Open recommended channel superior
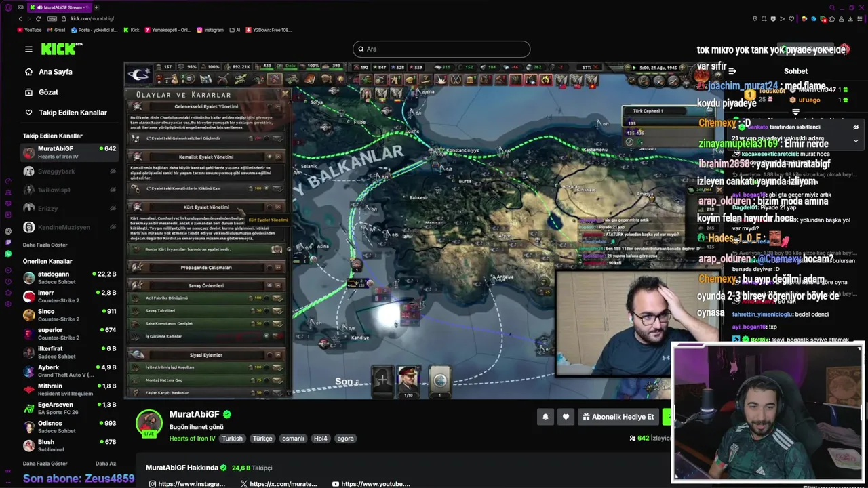The image size is (868, 488). pos(69,333)
